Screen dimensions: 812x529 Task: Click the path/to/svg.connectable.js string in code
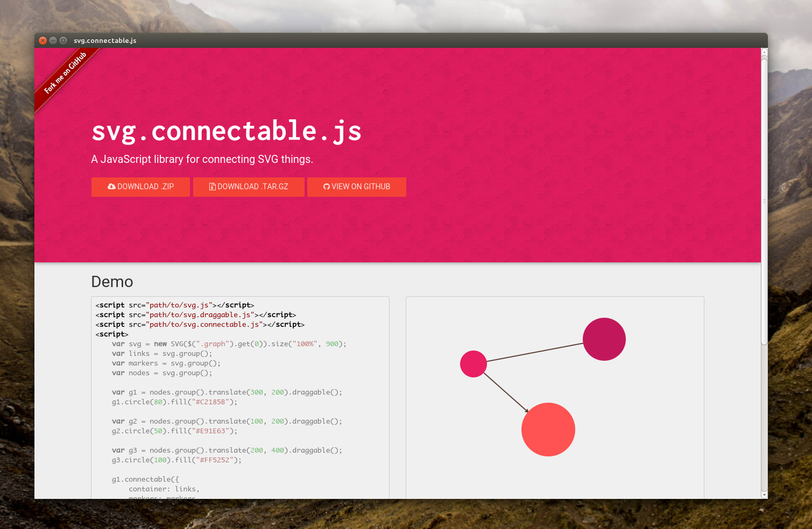(x=204, y=324)
